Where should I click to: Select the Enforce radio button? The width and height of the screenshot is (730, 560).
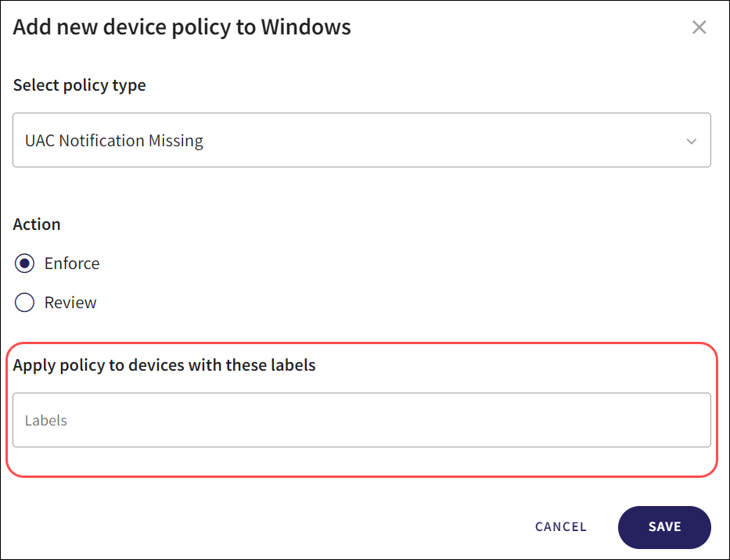click(x=25, y=264)
